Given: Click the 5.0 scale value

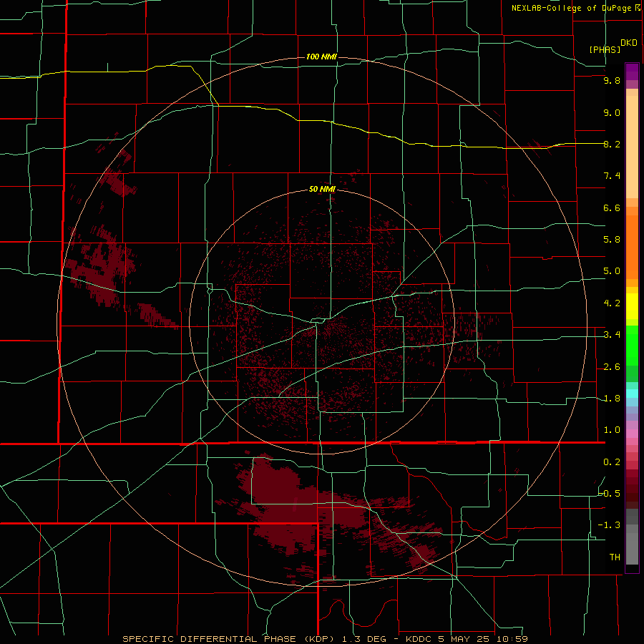Looking at the screenshot, I should [x=612, y=271].
